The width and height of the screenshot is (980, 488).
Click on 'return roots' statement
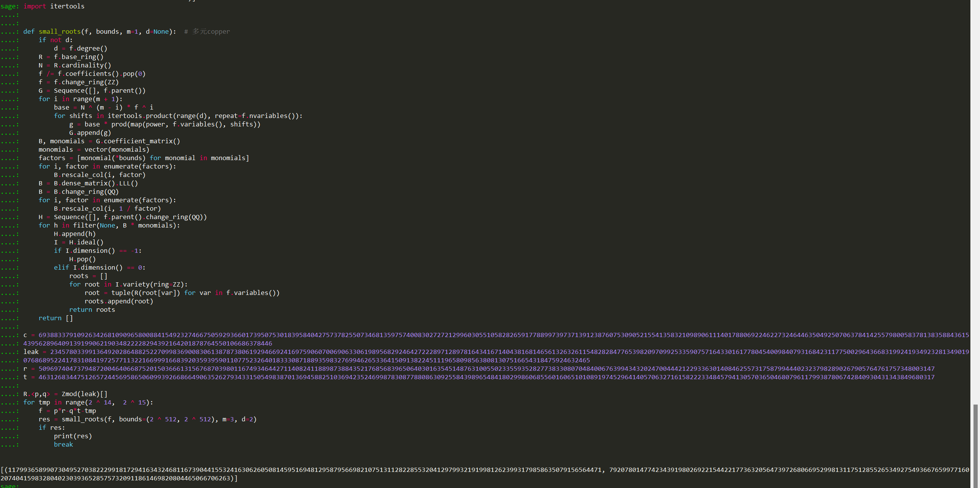point(92,310)
